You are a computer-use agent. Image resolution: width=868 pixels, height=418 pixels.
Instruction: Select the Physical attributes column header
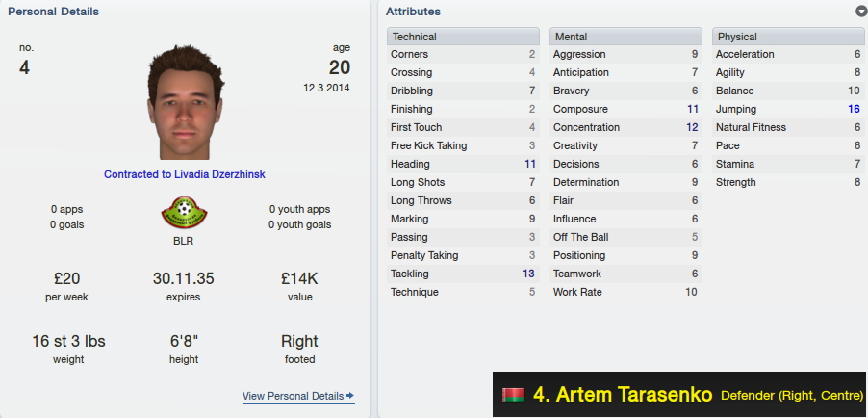(788, 37)
